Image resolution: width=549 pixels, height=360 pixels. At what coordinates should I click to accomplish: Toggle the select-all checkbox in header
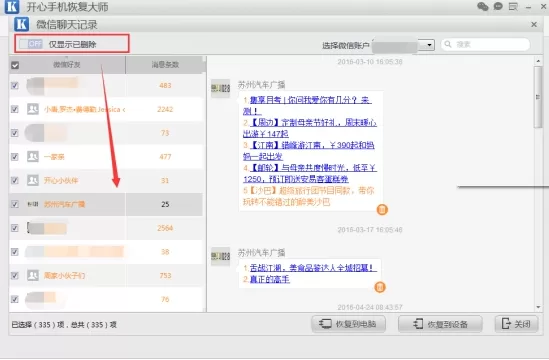coord(15,65)
